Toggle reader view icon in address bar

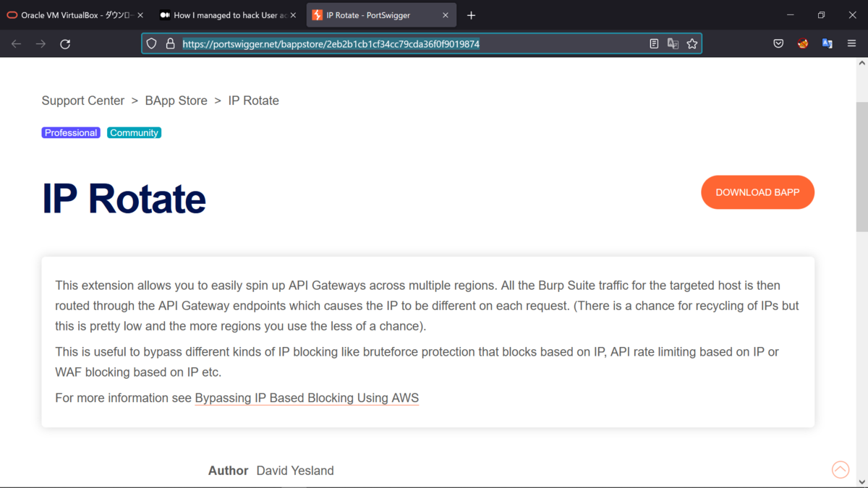(654, 44)
